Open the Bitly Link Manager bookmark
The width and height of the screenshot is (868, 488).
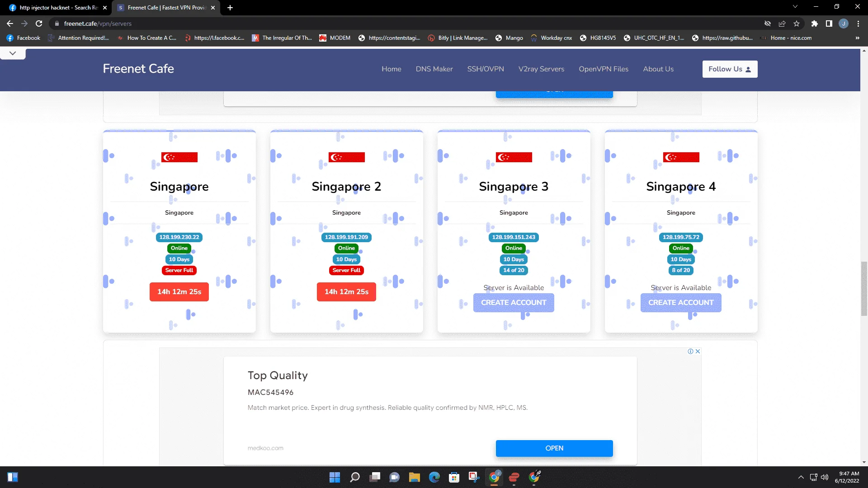(x=458, y=38)
